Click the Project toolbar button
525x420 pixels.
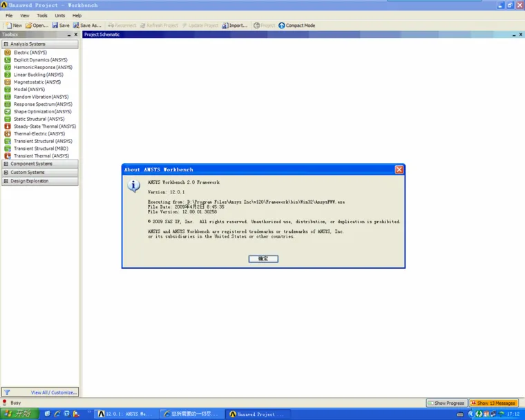coord(264,26)
